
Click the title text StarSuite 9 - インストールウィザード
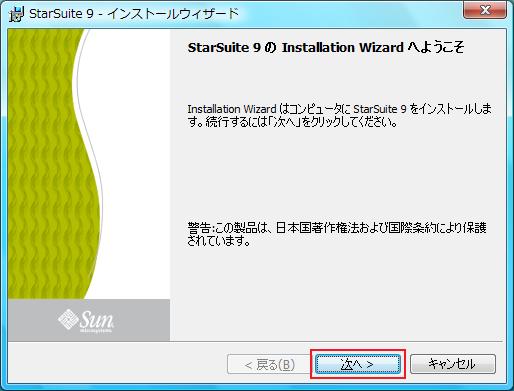[134, 14]
